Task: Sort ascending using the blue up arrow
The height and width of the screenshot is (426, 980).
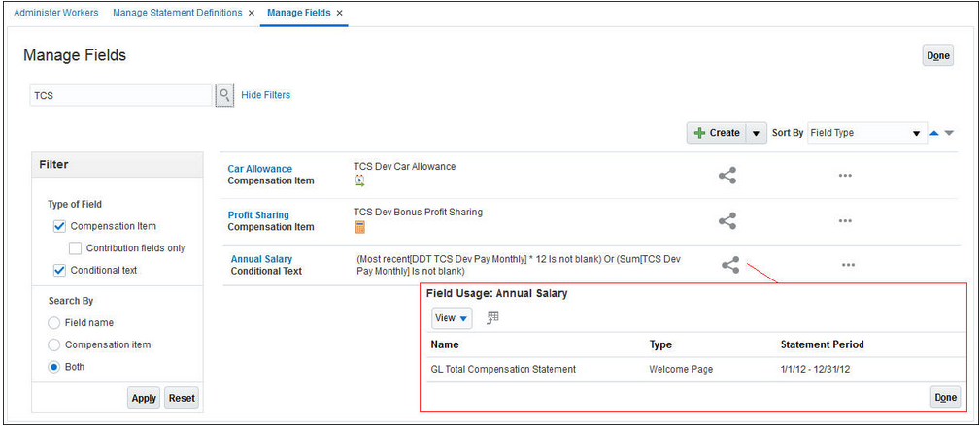Action: tap(934, 133)
